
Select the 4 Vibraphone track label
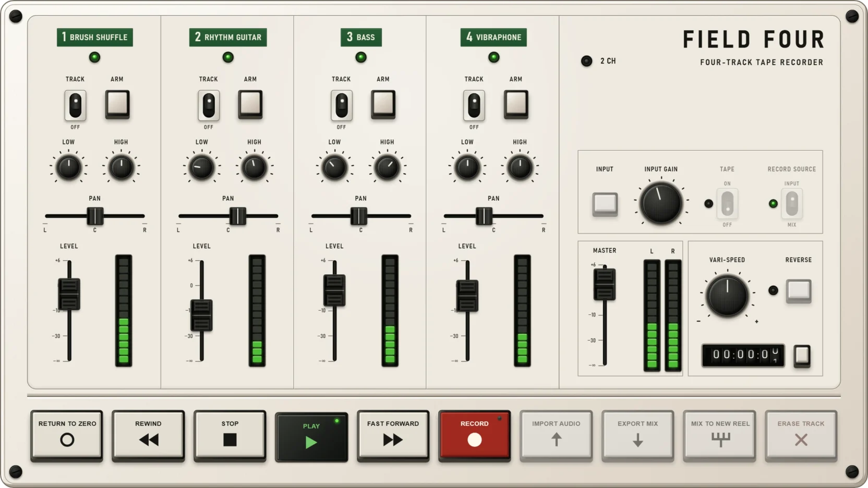tap(493, 37)
